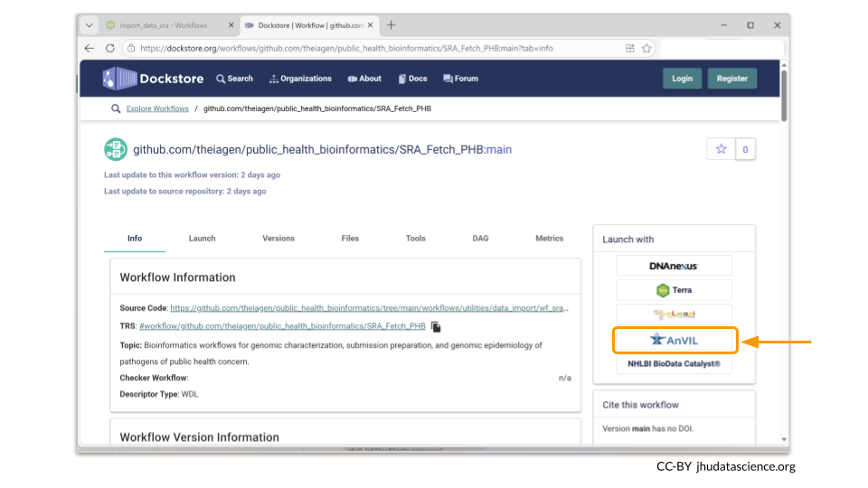
Task: Open the tab list chevron dropdown
Action: point(90,25)
